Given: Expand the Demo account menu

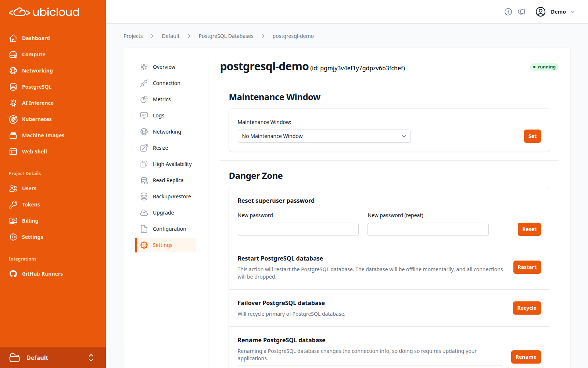Looking at the screenshot, I should pos(555,12).
